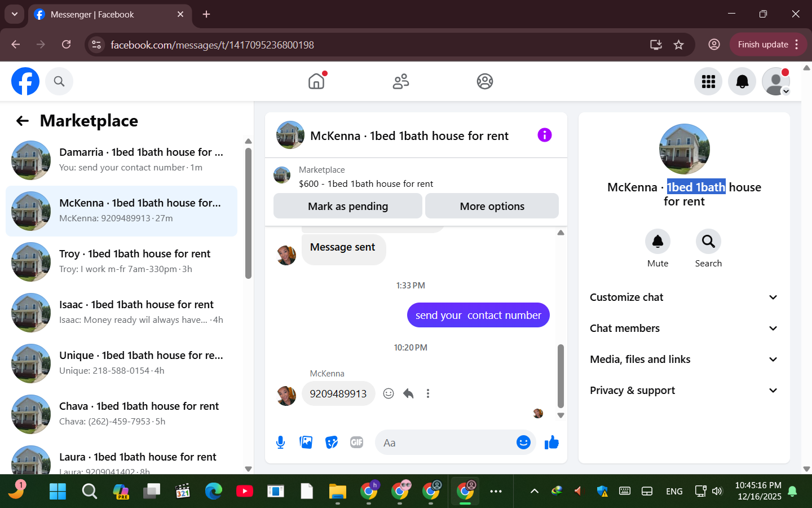Open Windows taskbar search
This screenshot has height=508, width=812.
(x=89, y=491)
